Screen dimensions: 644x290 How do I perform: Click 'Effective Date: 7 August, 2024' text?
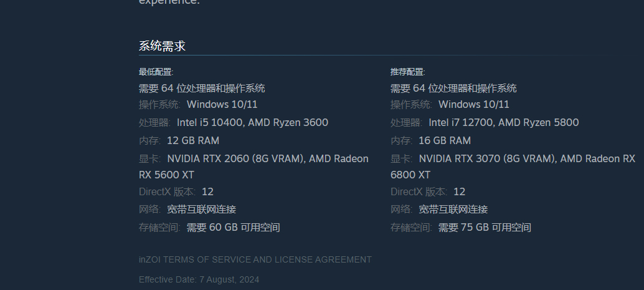pyautogui.click(x=199, y=280)
